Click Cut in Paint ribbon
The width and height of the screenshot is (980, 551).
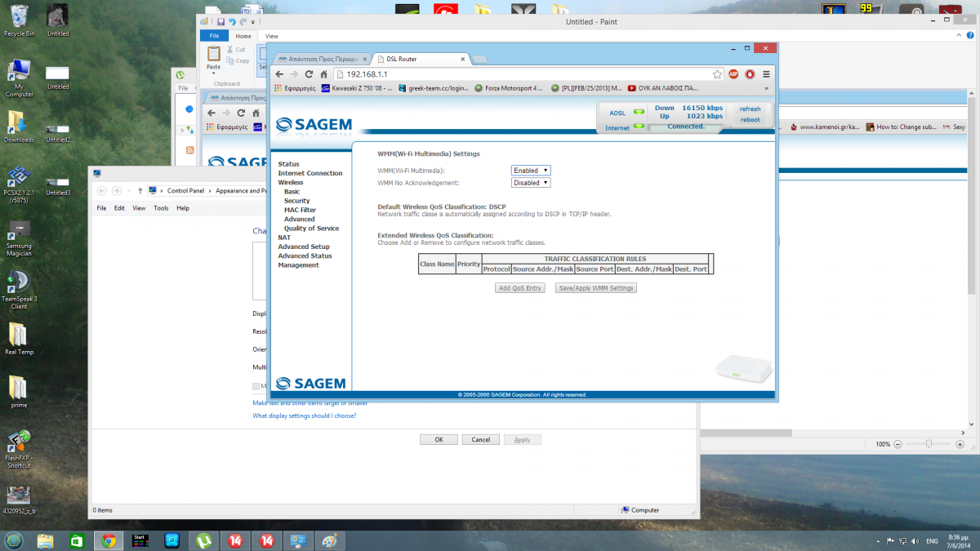234,50
